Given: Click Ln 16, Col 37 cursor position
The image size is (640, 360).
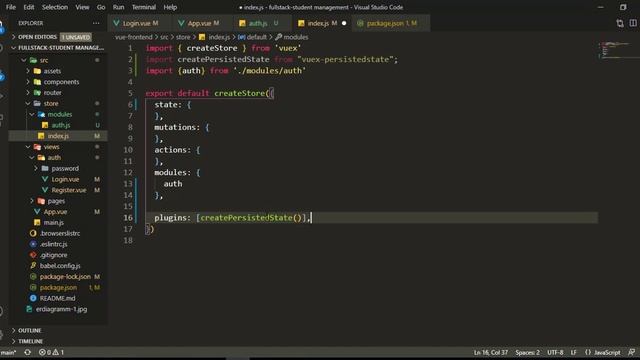Looking at the screenshot, I should [491, 352].
